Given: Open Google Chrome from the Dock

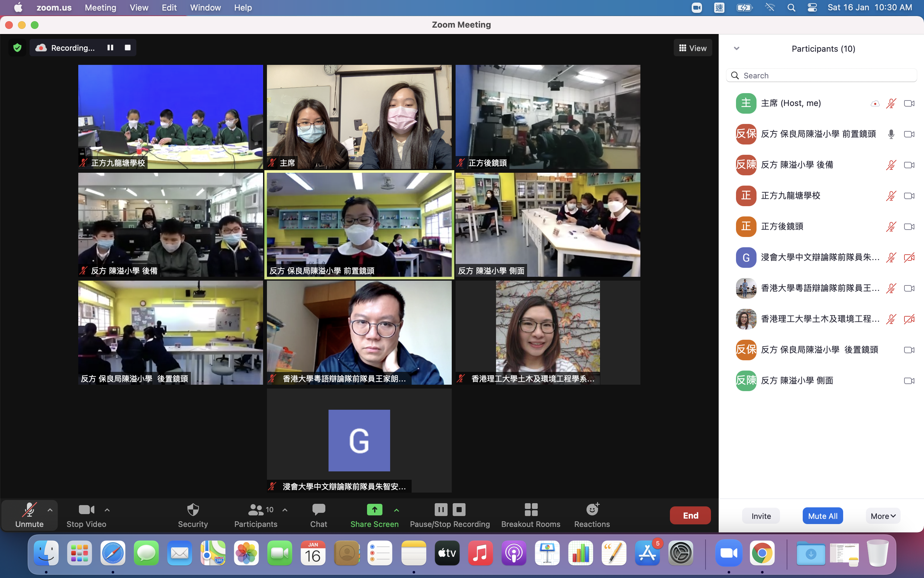Looking at the screenshot, I should pyautogui.click(x=762, y=553).
